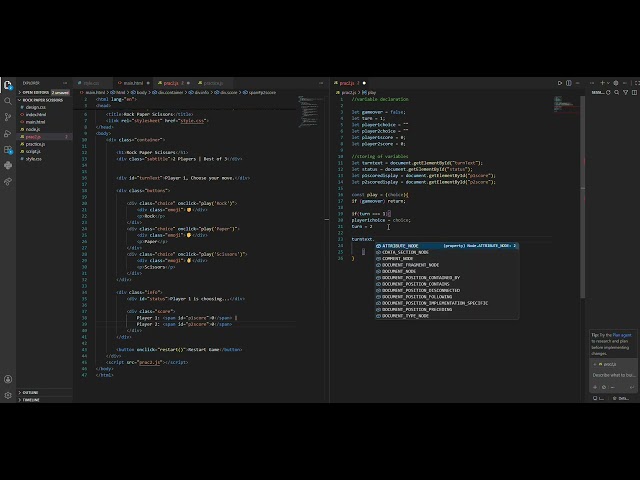Open node.js in the file explorer
Image resolution: width=640 pixels, height=480 pixels.
[44, 129]
